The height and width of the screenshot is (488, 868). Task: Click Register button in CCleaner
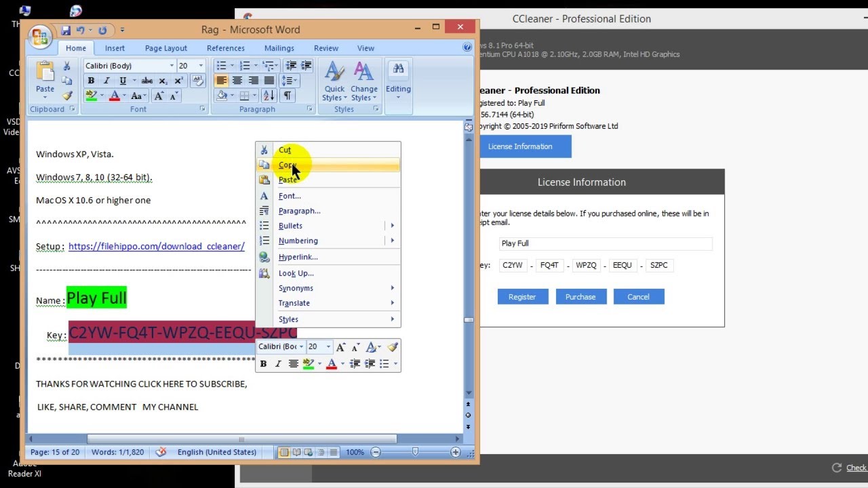[x=523, y=297]
